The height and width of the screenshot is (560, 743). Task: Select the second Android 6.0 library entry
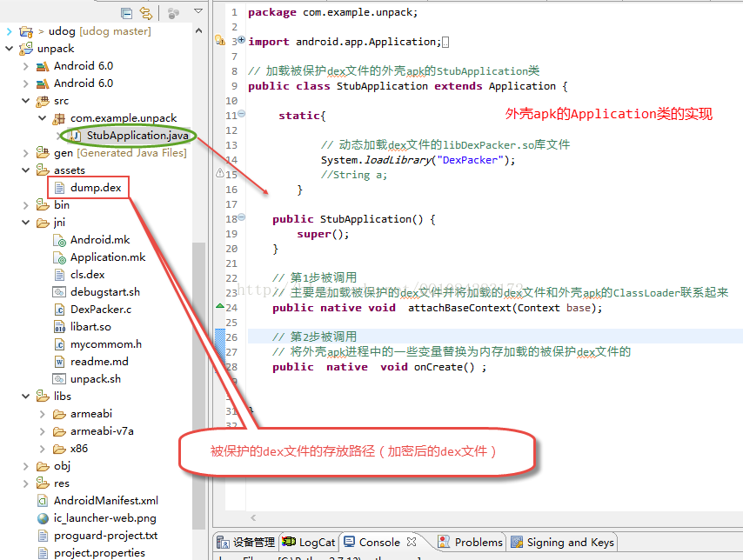[x=84, y=83]
